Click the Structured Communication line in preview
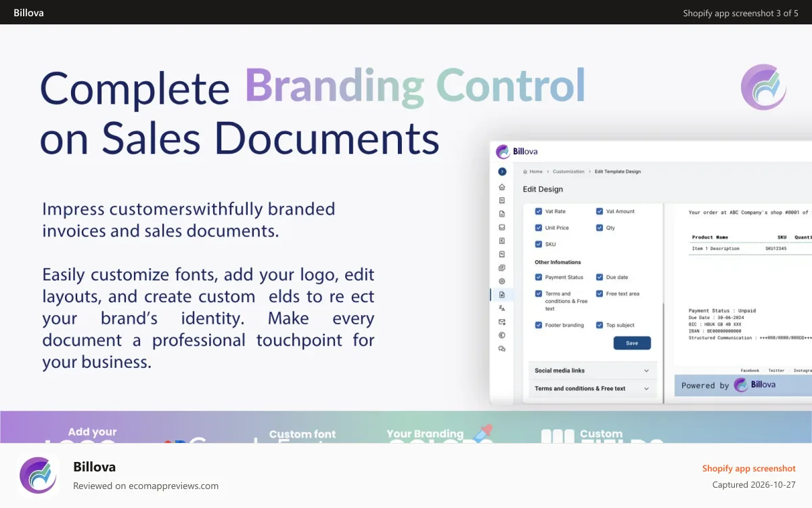 [750, 338]
